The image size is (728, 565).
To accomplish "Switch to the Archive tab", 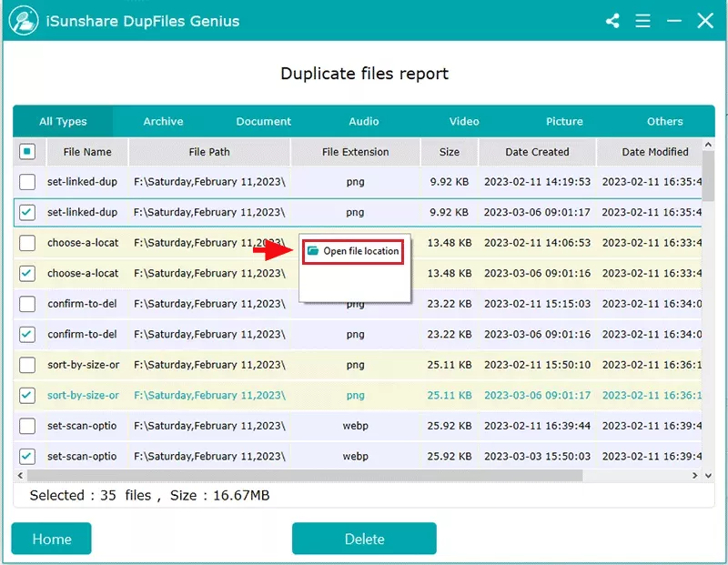I will tap(163, 121).
